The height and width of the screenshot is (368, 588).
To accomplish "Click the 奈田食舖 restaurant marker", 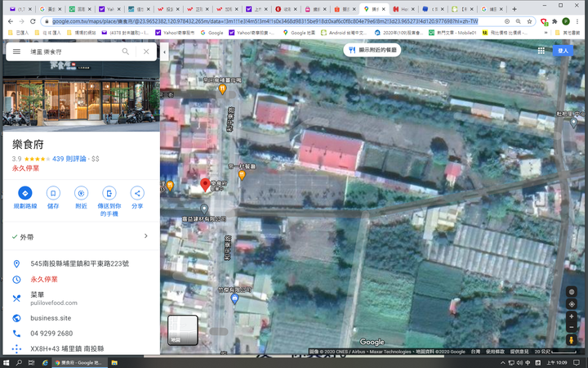I will coord(222,89).
